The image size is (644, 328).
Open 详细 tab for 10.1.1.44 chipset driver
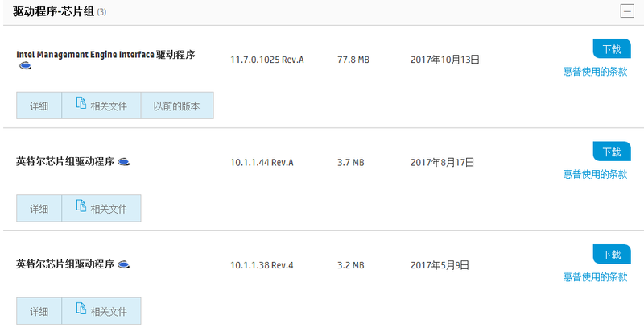(x=39, y=208)
